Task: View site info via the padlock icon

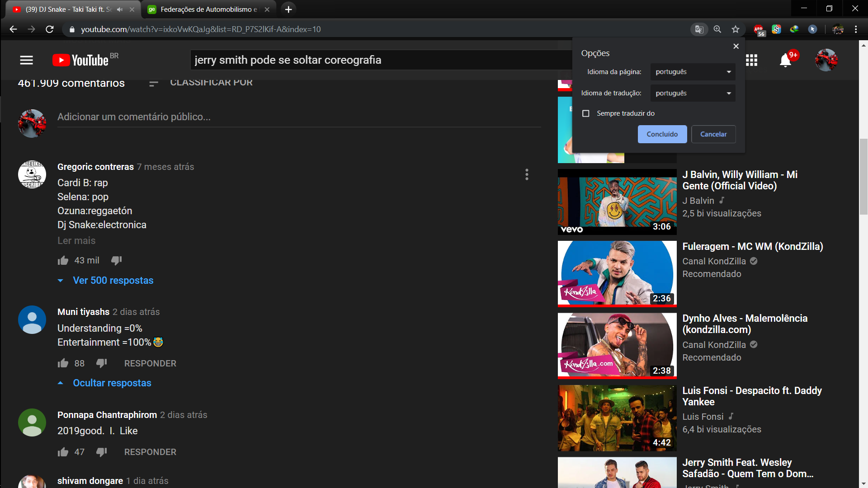Action: pyautogui.click(x=71, y=29)
